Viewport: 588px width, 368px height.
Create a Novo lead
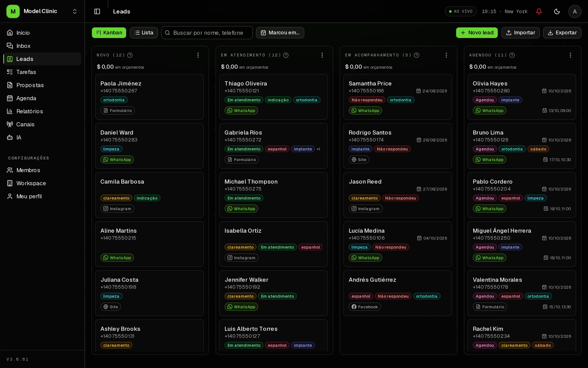(x=477, y=33)
